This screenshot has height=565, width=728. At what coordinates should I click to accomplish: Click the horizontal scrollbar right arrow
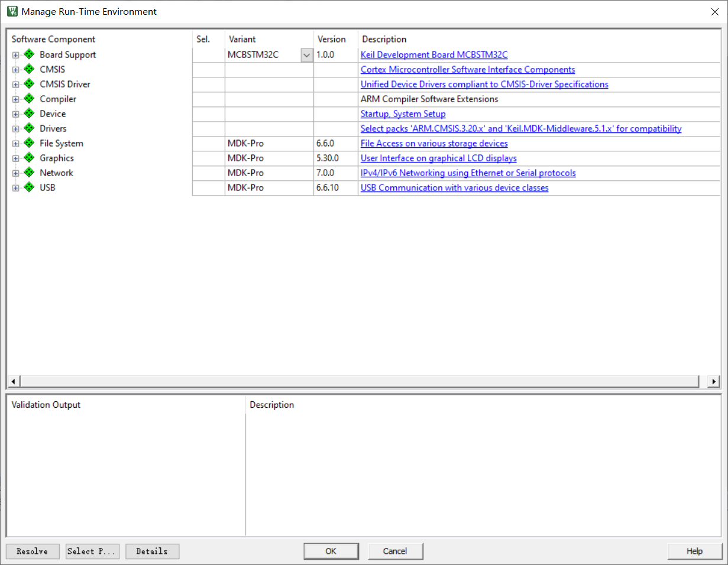714,381
